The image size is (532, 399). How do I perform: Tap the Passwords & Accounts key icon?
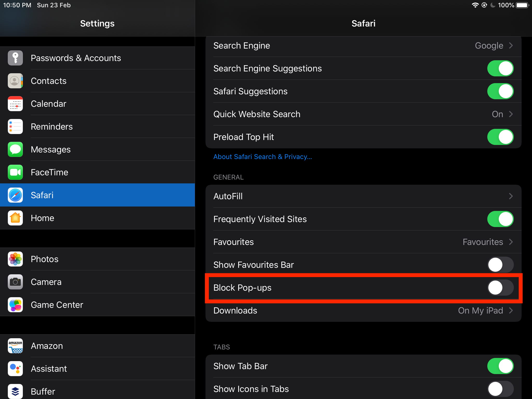(x=15, y=58)
